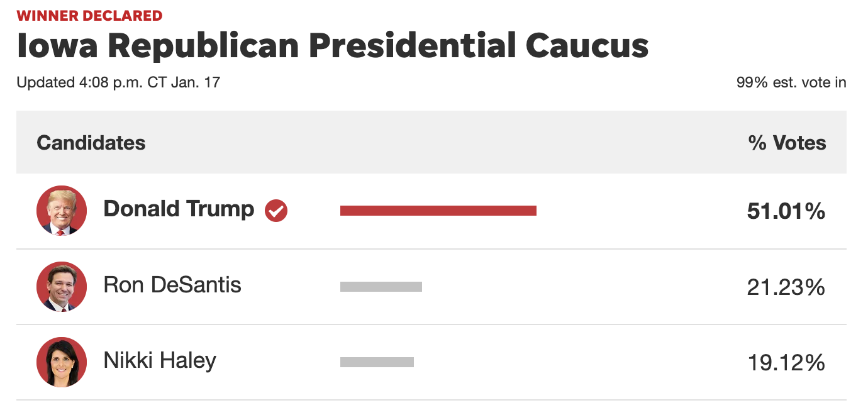Click the 99% est. vote in text
The image size is (868, 415).
point(791,82)
